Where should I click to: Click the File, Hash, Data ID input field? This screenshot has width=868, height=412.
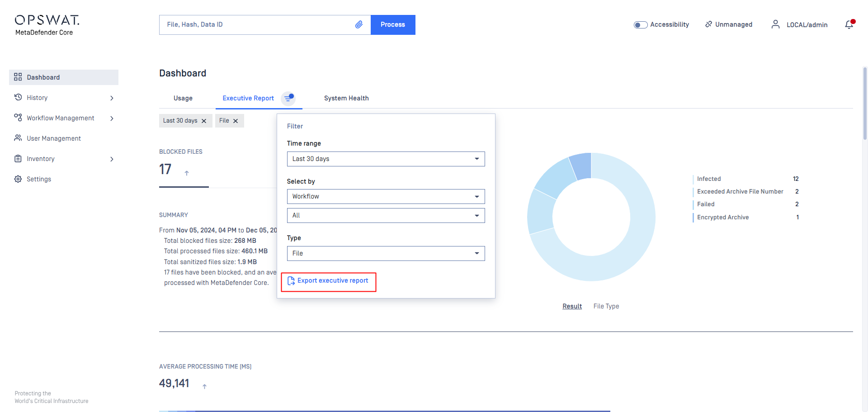click(258, 25)
